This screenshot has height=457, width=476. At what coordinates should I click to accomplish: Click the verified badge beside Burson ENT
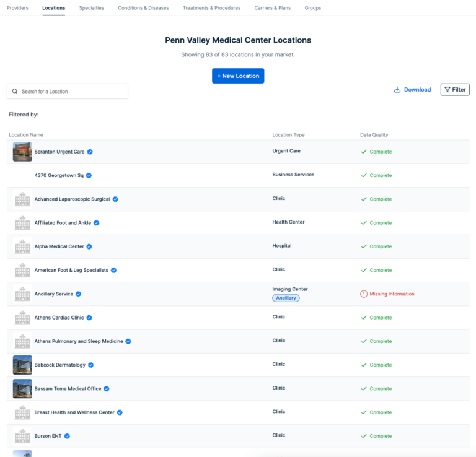67,436
